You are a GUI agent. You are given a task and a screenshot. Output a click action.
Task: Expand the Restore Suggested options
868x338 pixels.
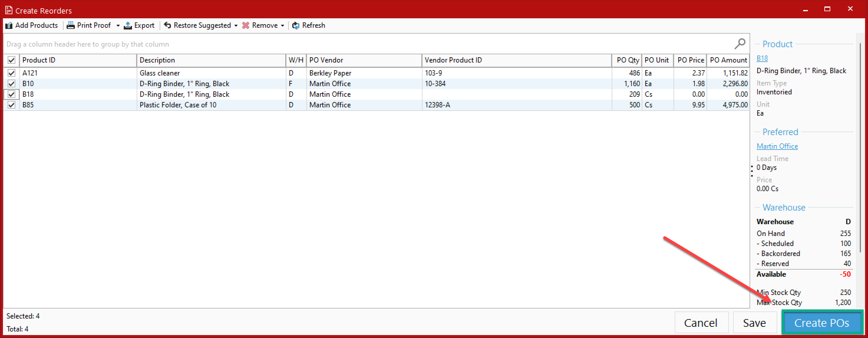point(236,25)
